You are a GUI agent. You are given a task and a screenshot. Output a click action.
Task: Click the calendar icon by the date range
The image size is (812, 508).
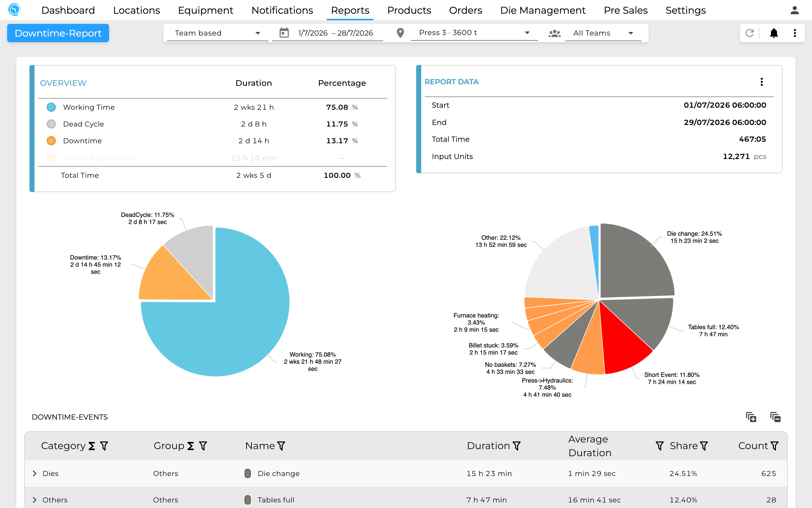click(284, 33)
